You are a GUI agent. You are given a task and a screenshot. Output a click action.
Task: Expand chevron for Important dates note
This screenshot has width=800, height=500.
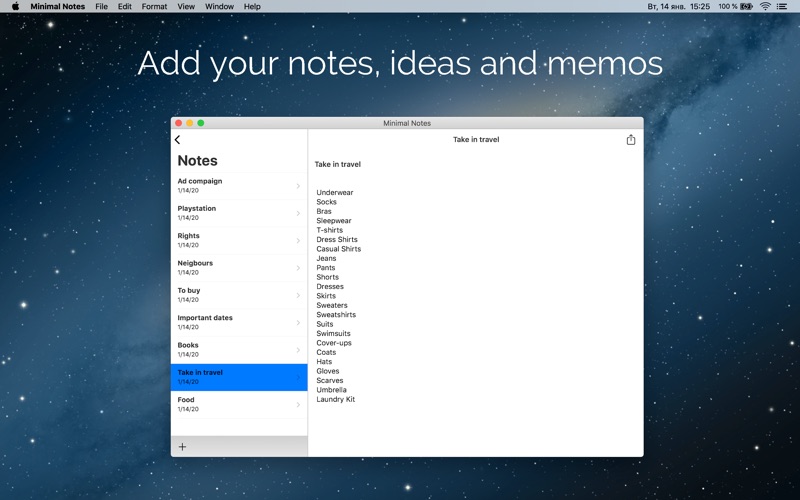298,322
